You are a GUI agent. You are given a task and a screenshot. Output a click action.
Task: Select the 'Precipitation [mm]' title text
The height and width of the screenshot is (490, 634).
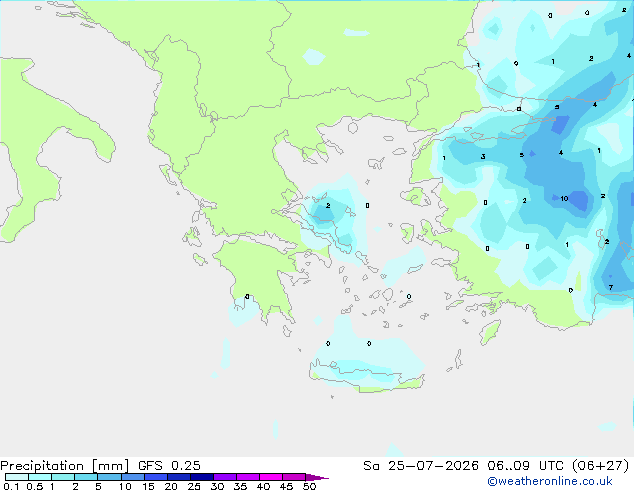point(64,465)
